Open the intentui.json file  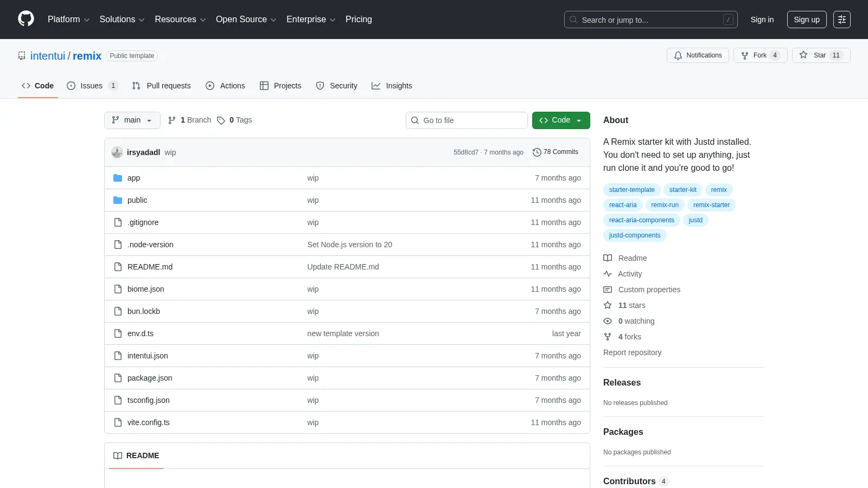(148, 356)
